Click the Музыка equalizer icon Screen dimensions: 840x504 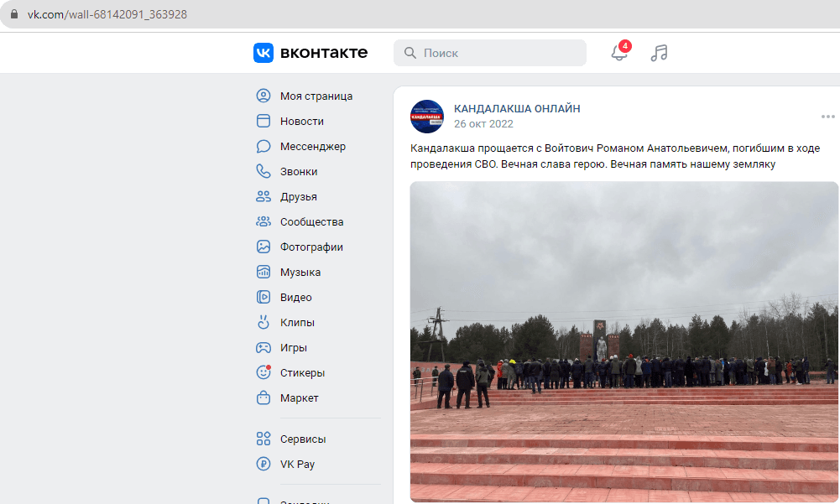coord(263,272)
